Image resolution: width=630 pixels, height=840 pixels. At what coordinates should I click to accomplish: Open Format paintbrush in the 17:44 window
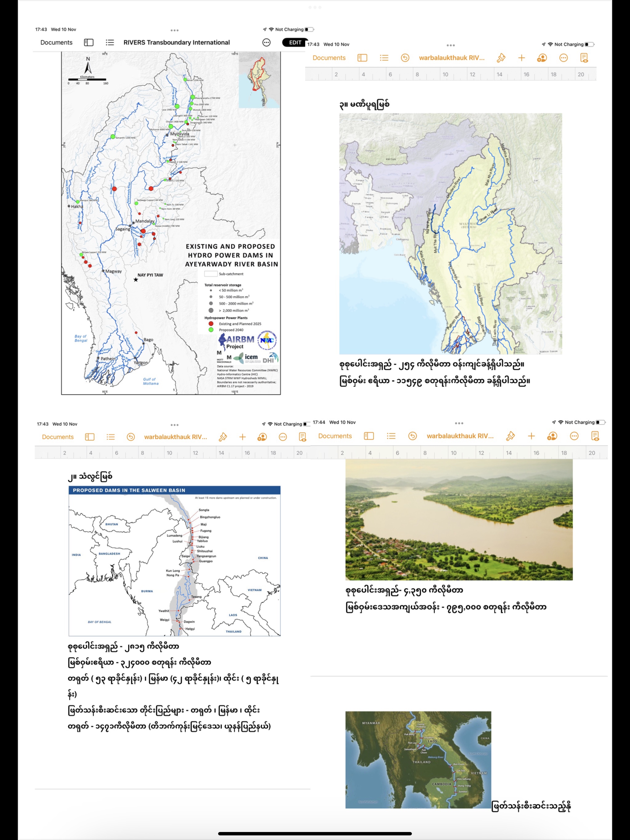pos(510,436)
